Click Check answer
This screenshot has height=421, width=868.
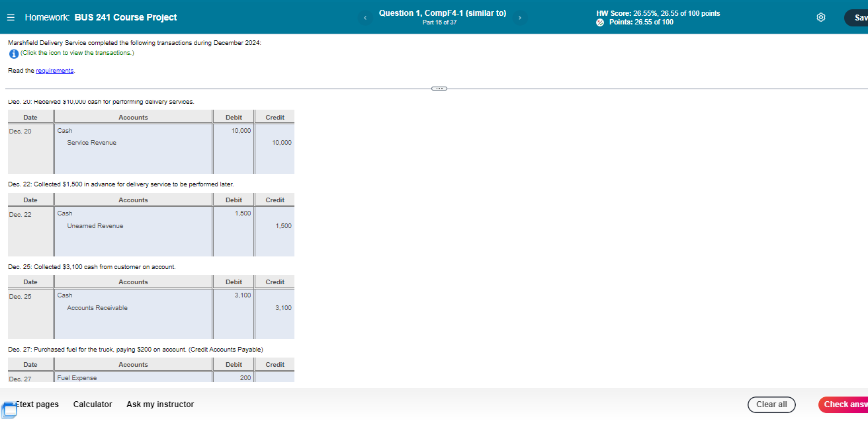[x=847, y=404]
